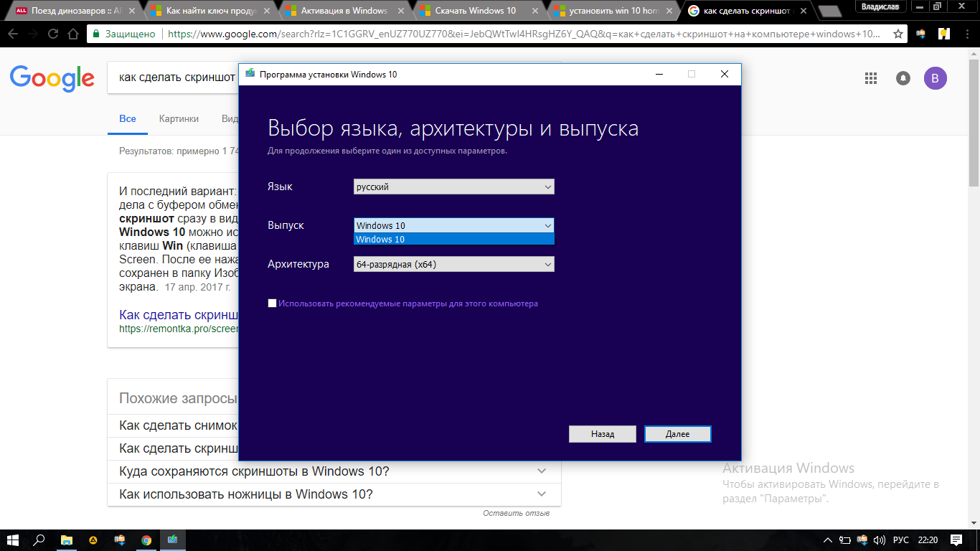Click the green padlock secure-site icon

[97, 34]
